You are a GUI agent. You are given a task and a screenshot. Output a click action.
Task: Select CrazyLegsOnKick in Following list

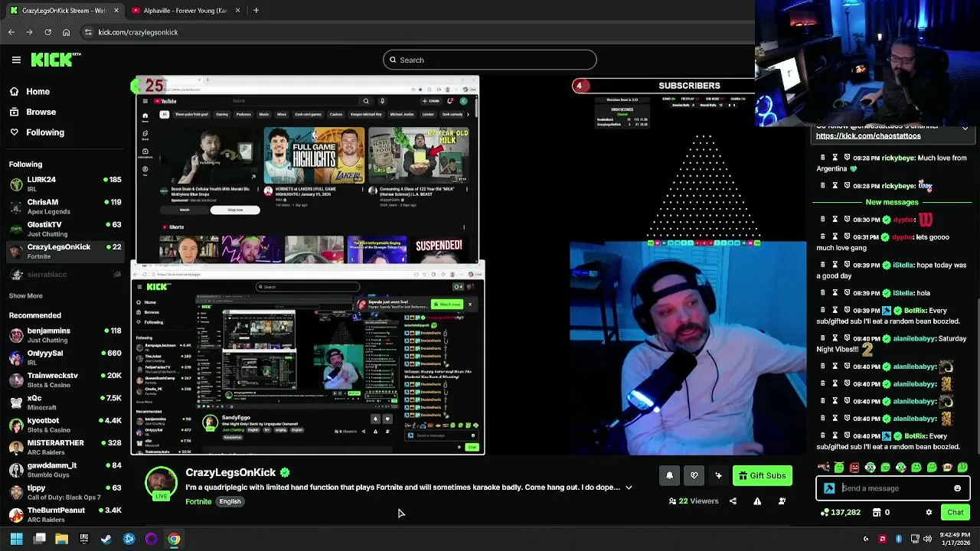tap(65, 251)
